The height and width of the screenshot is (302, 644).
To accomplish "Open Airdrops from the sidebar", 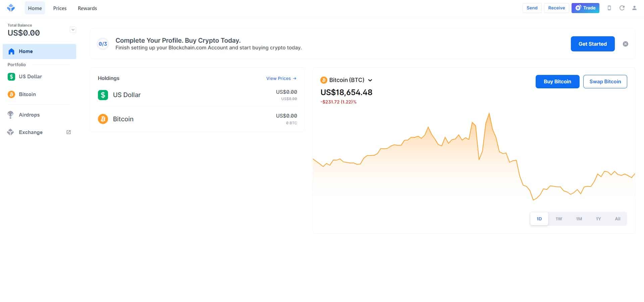I will click(x=29, y=115).
